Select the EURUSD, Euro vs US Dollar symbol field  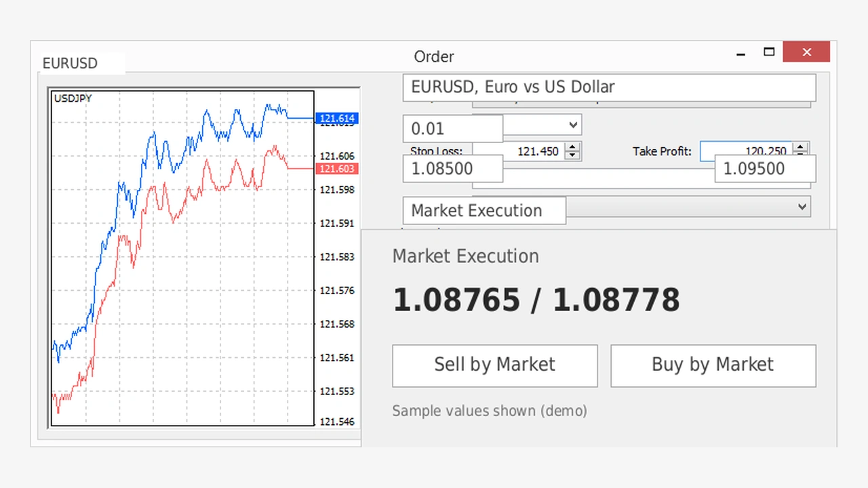(x=609, y=87)
